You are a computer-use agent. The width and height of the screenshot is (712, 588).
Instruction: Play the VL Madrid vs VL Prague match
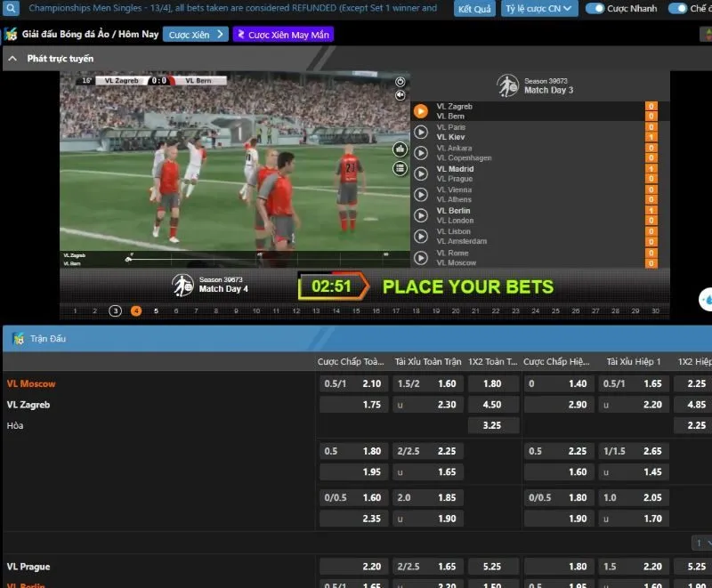tap(421, 173)
